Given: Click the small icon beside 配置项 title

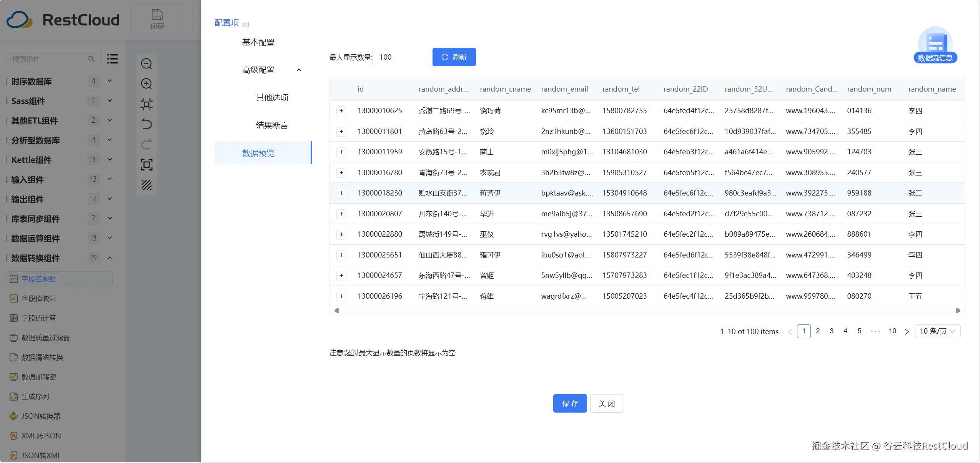Looking at the screenshot, I should point(246,24).
